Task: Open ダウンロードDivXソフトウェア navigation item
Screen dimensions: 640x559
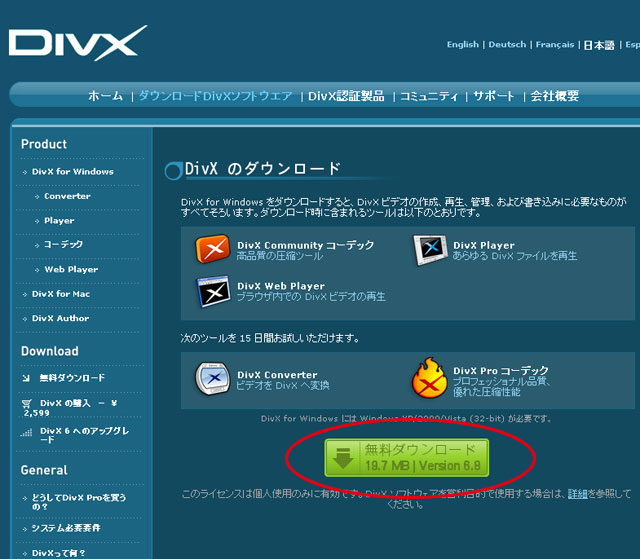Action: [x=216, y=96]
